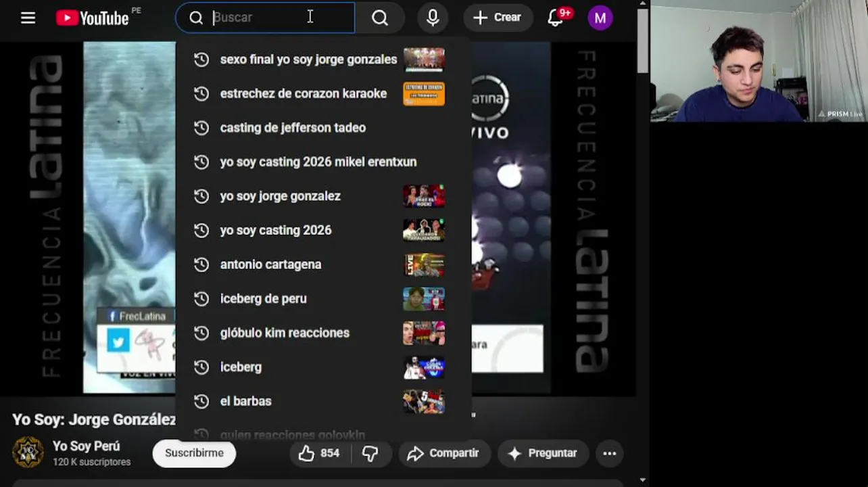
Task: Choose 'el barbas' from search history
Action: click(323, 401)
